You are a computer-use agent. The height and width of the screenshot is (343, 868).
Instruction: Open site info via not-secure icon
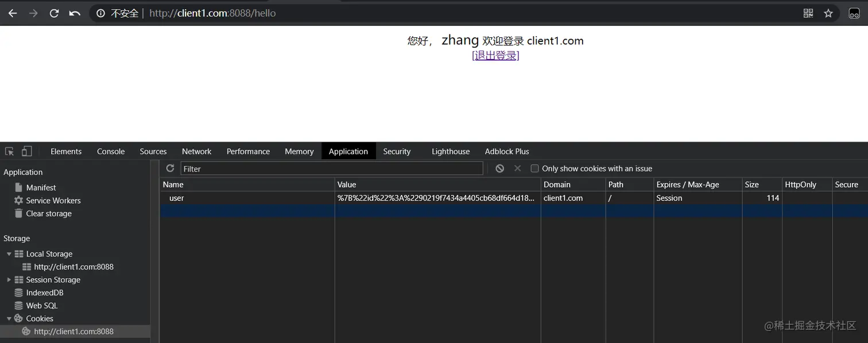coord(101,13)
